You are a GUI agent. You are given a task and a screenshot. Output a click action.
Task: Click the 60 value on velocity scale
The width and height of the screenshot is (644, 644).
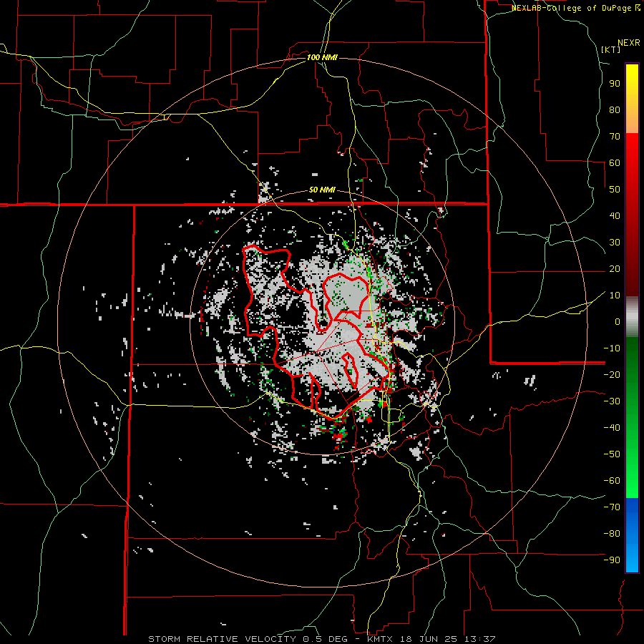click(615, 163)
